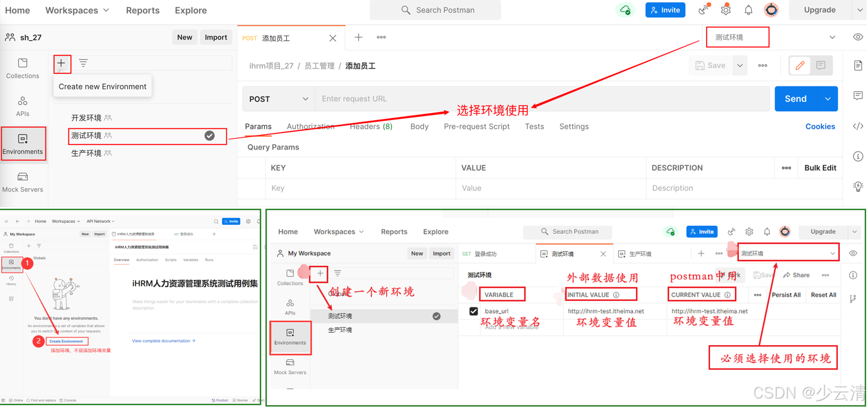Expand Send button dropdown arrow

click(828, 99)
